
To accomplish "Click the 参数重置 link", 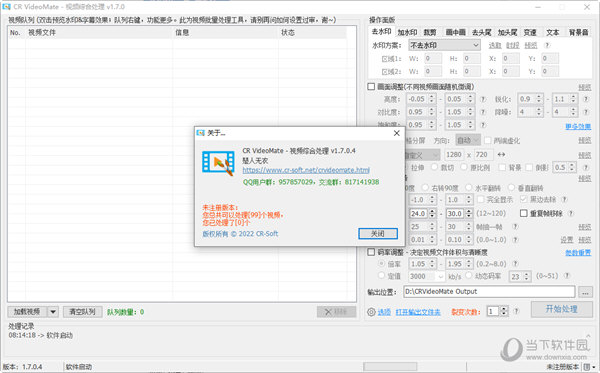I will [578, 252].
